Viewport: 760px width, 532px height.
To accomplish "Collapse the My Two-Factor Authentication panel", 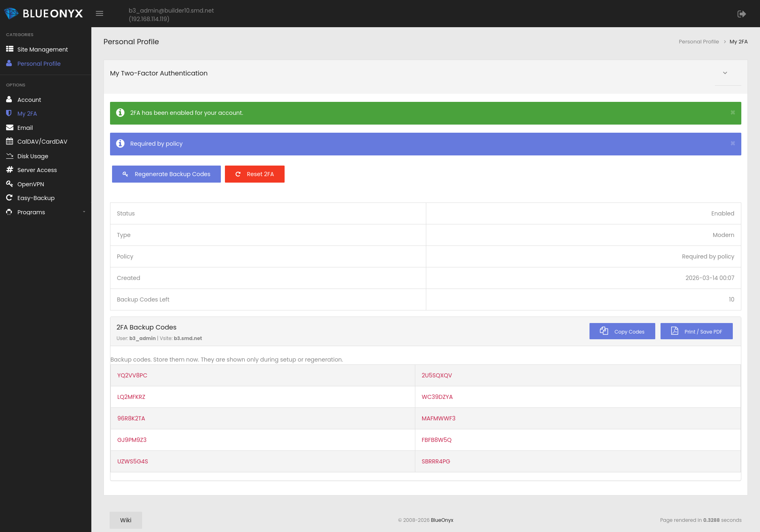I will coord(725,73).
